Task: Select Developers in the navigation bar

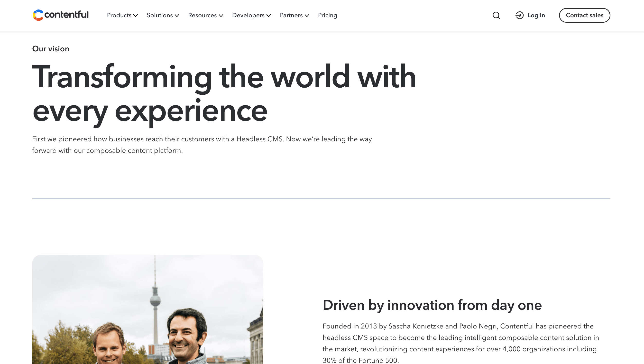Action: click(248, 15)
